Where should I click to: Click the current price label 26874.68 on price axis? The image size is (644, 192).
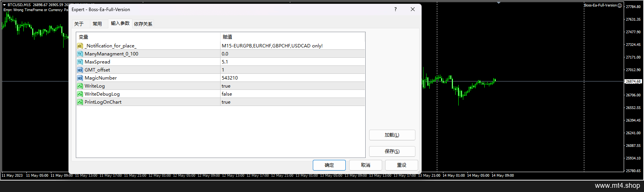pyautogui.click(x=633, y=81)
